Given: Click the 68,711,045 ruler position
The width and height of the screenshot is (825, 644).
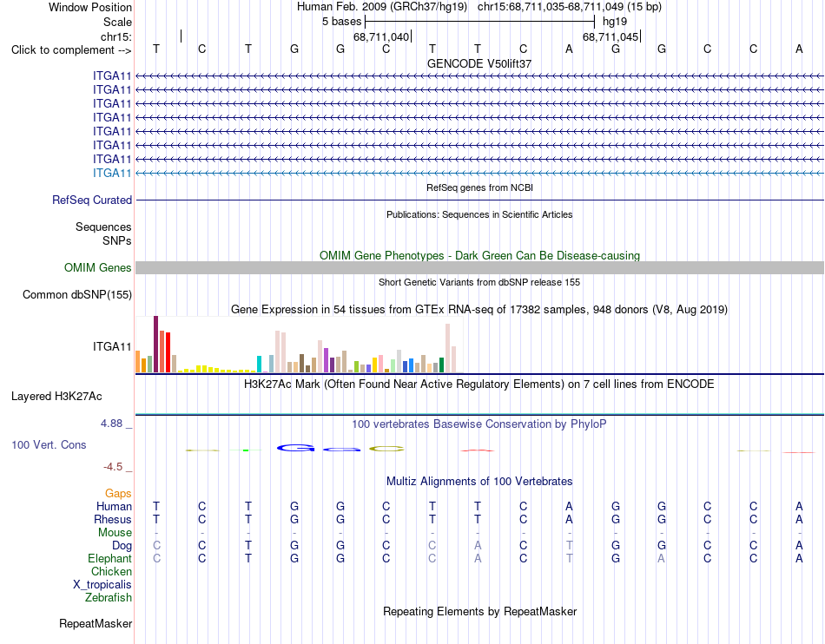Looking at the screenshot, I should click(x=610, y=36).
